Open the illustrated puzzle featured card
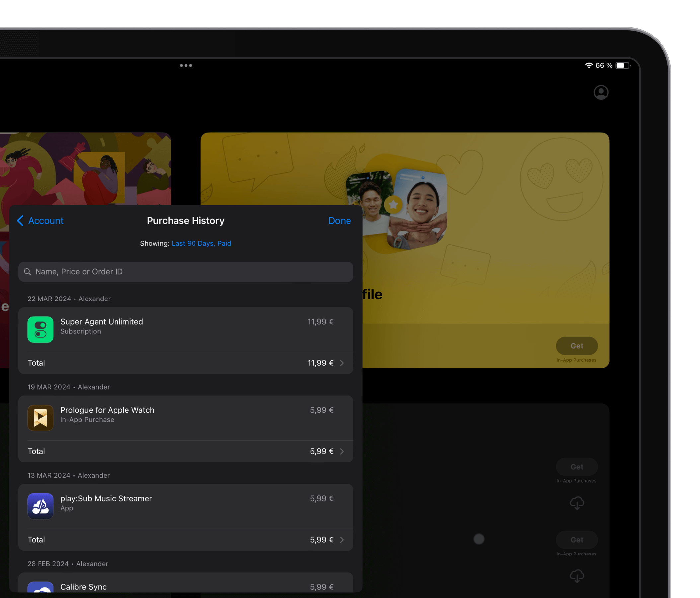Image resolution: width=700 pixels, height=598 pixels. coord(86,168)
